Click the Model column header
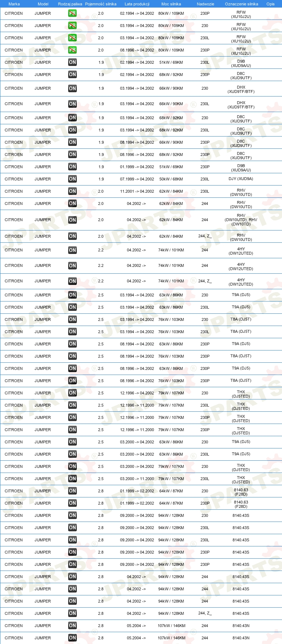 pos(43,4)
